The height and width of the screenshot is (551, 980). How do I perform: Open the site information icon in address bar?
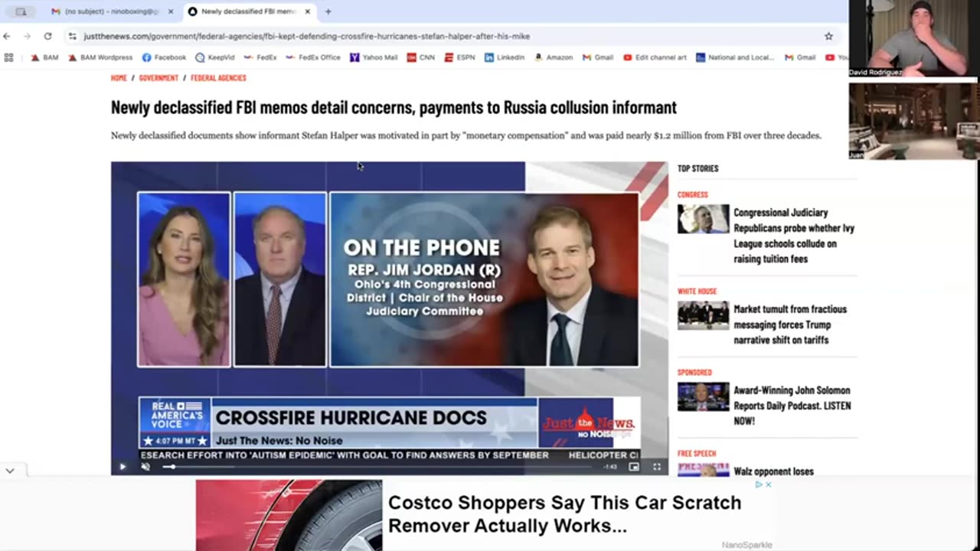pyautogui.click(x=72, y=36)
